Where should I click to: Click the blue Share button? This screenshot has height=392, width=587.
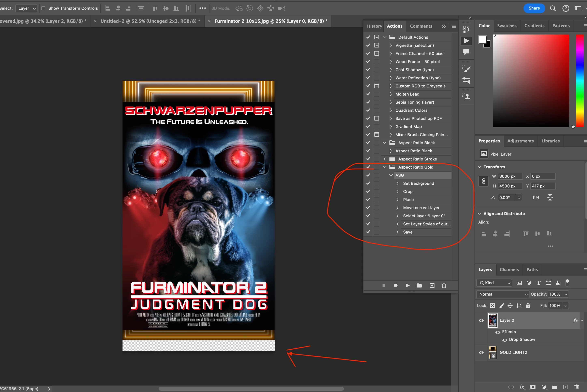(x=534, y=8)
